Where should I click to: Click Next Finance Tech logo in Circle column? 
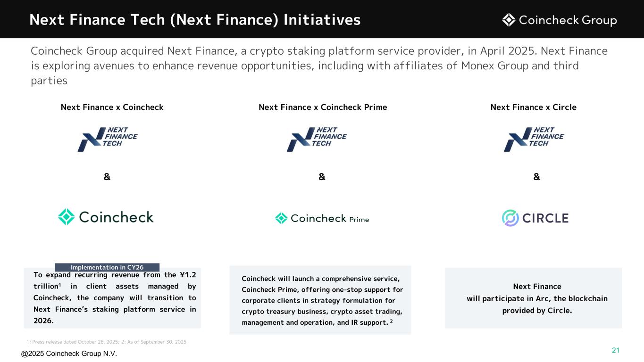[534, 139]
